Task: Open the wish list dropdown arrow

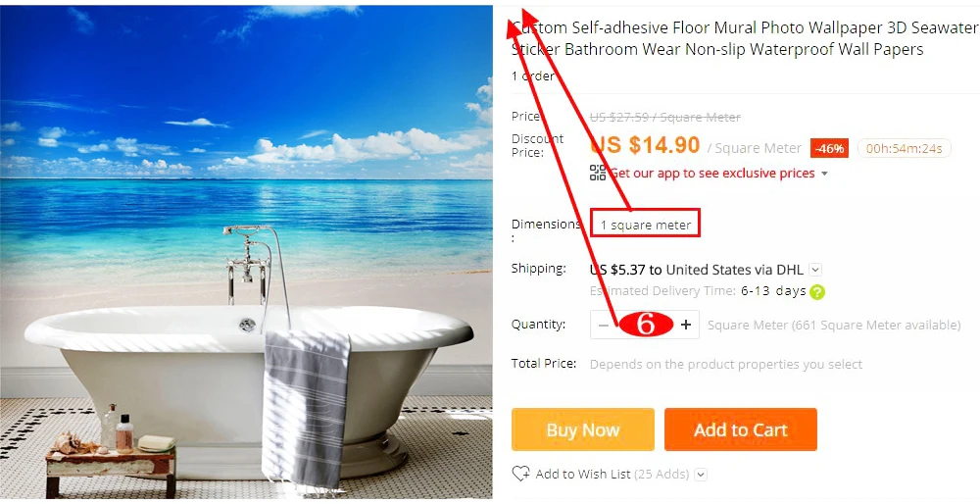Action: pyautogui.click(x=701, y=475)
